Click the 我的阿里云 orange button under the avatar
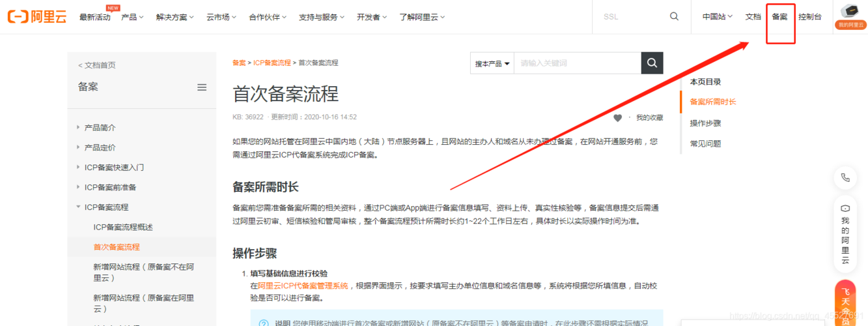Viewport: 868px width, 326px height. [850, 25]
